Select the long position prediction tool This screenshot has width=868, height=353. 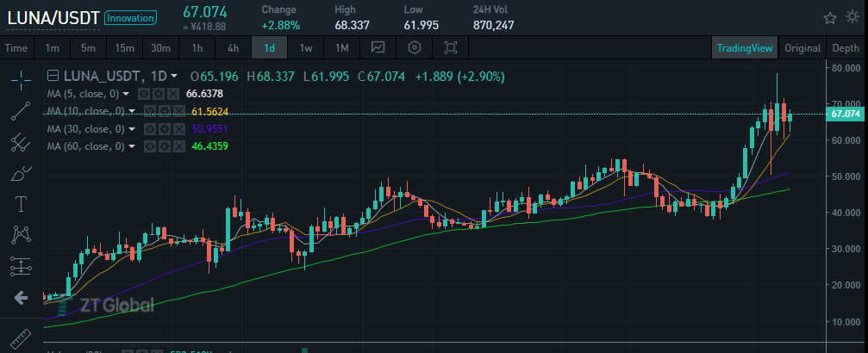(21, 267)
